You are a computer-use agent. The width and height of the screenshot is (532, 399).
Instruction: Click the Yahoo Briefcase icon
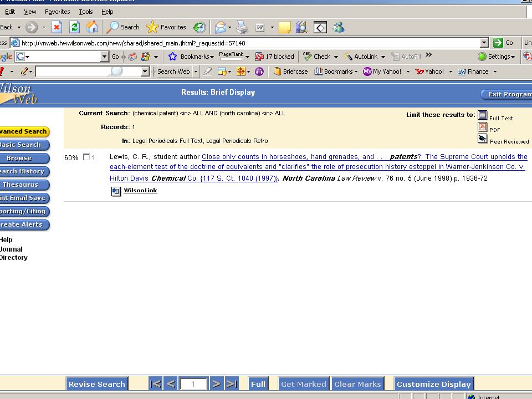(277, 71)
